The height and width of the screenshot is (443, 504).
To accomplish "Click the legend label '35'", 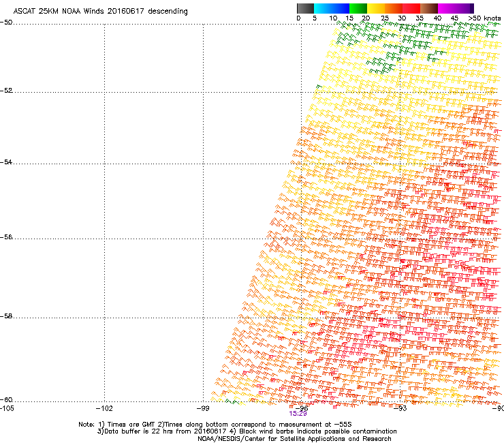I will pyautogui.click(x=420, y=18).
